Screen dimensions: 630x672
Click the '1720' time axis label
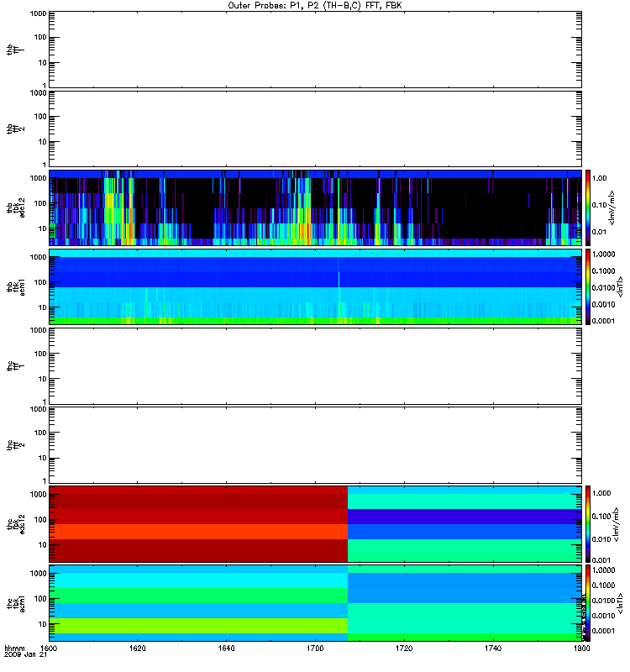[x=404, y=648]
